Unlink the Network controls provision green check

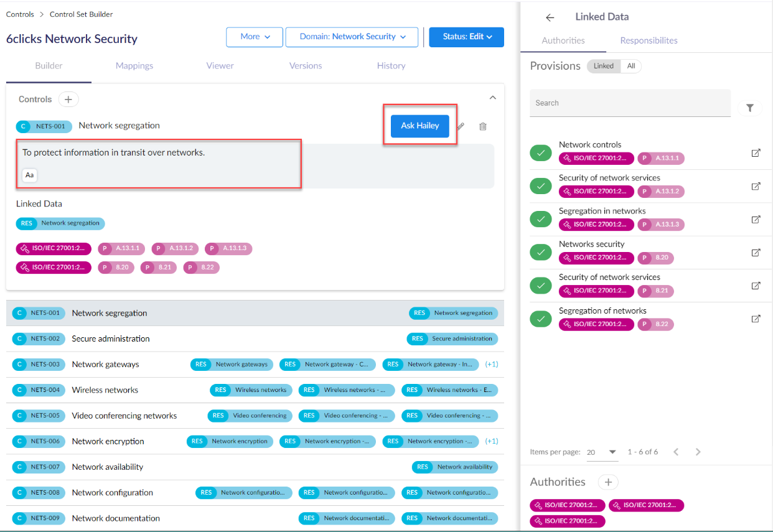[x=540, y=152]
